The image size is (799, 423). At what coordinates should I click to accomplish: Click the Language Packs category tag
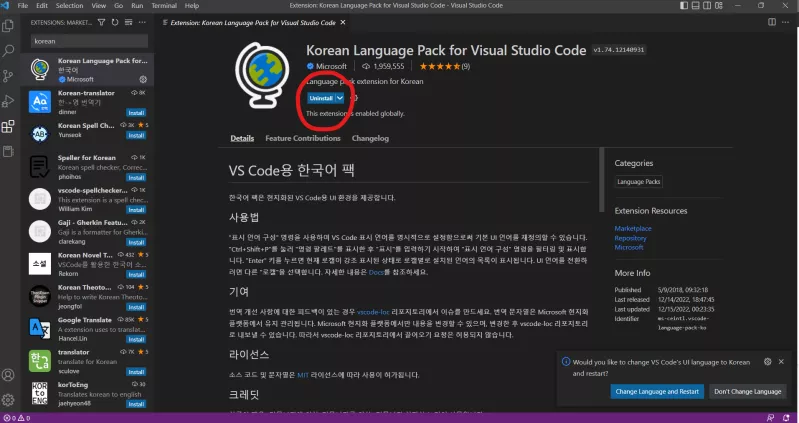point(638,182)
